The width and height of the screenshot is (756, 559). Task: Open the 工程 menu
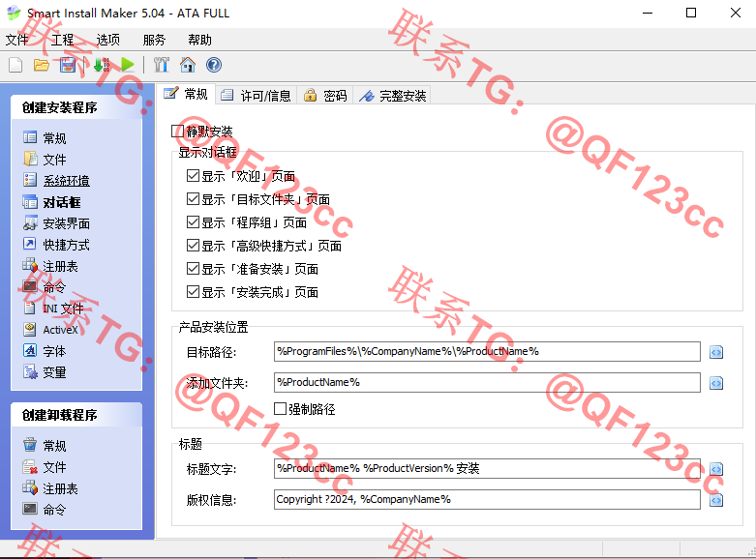click(x=63, y=40)
